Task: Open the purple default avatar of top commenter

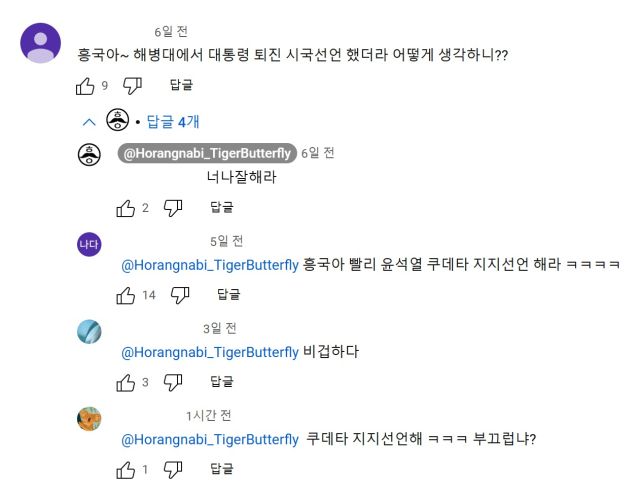Action: [41, 43]
